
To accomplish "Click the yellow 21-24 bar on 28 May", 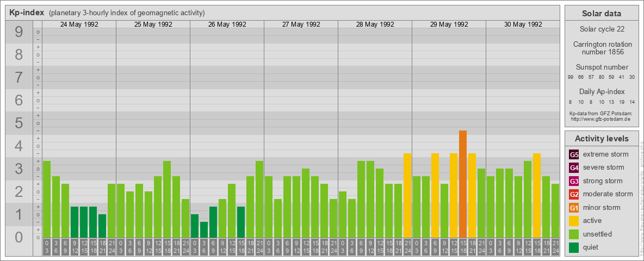I will click(407, 195).
